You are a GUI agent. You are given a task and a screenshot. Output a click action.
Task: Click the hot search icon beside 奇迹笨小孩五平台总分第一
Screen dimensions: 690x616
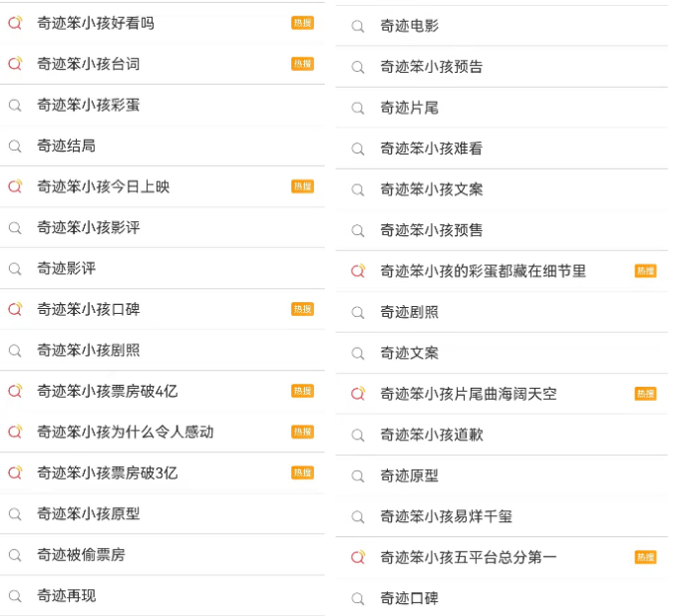click(x=358, y=557)
